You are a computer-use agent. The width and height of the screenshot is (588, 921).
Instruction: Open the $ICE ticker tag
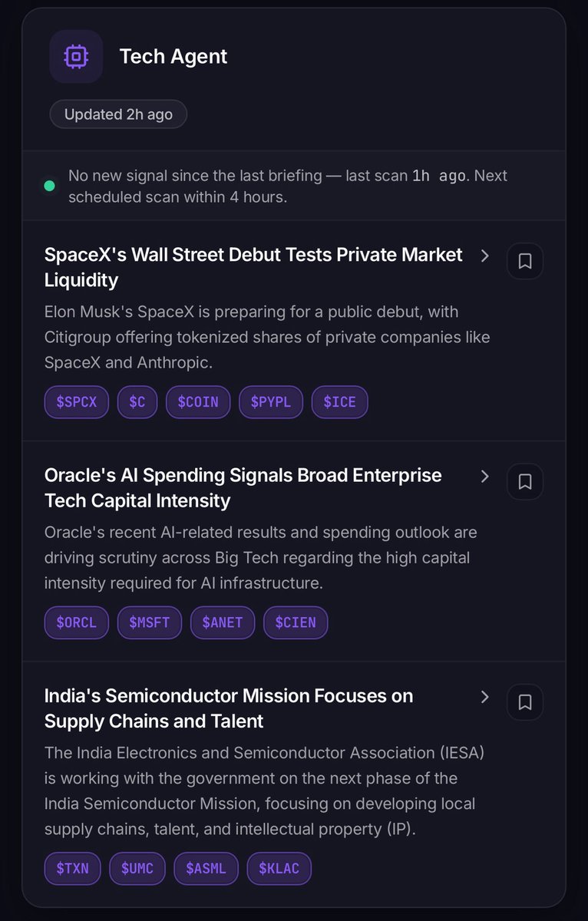pos(339,402)
